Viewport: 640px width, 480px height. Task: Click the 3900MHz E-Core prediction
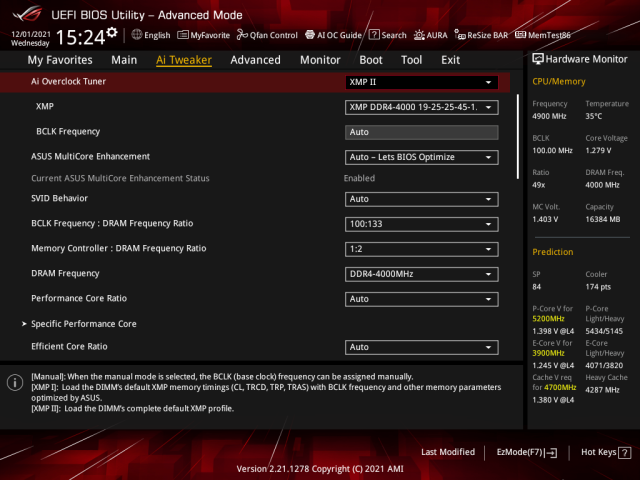tap(548, 353)
